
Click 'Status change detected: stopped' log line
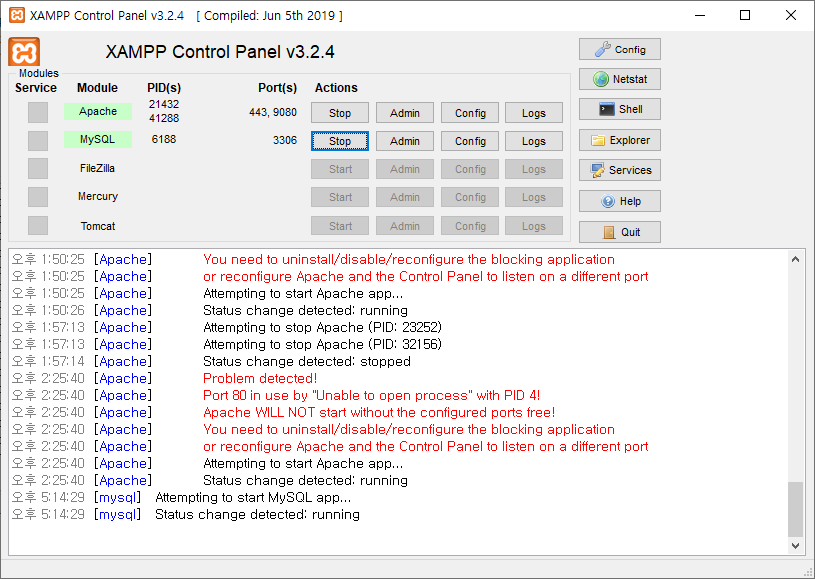[x=307, y=361]
